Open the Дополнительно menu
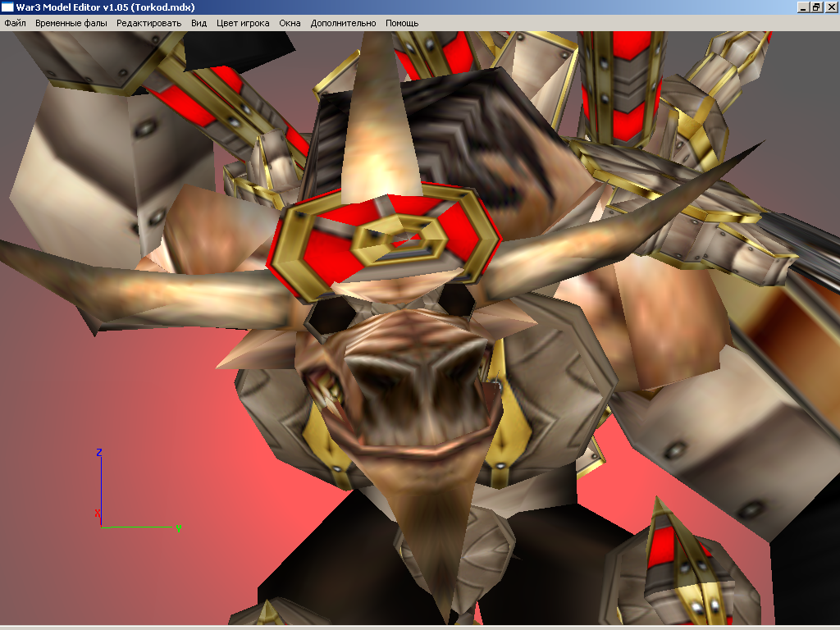840x630 pixels. tap(344, 23)
